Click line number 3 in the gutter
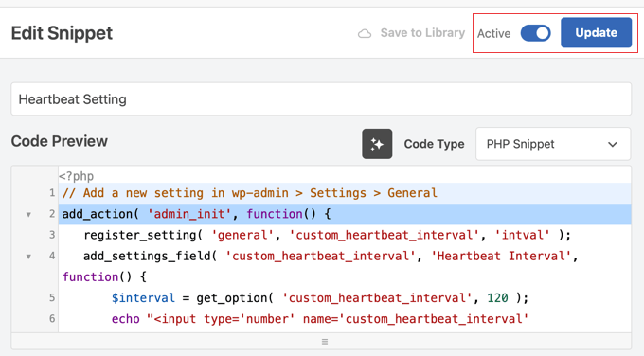 pos(52,235)
